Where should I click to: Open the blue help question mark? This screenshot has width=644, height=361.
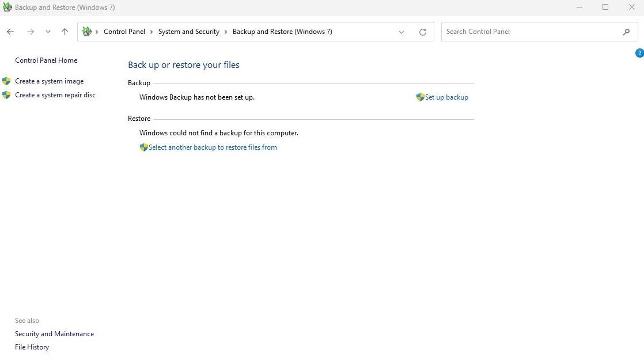(x=639, y=53)
